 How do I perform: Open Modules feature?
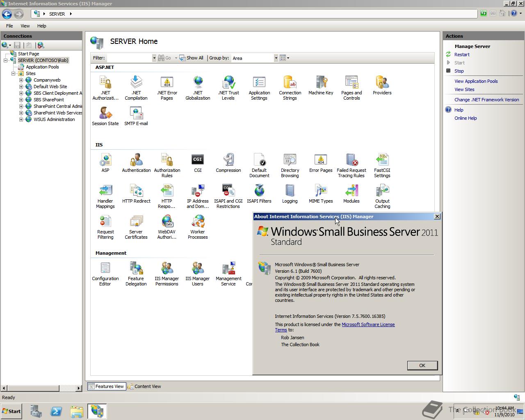[x=352, y=194]
